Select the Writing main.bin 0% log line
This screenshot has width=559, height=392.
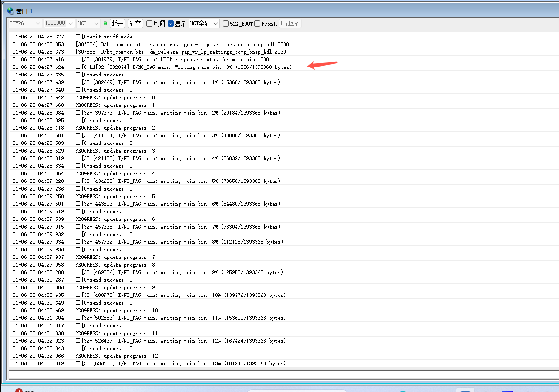pyautogui.click(x=184, y=67)
